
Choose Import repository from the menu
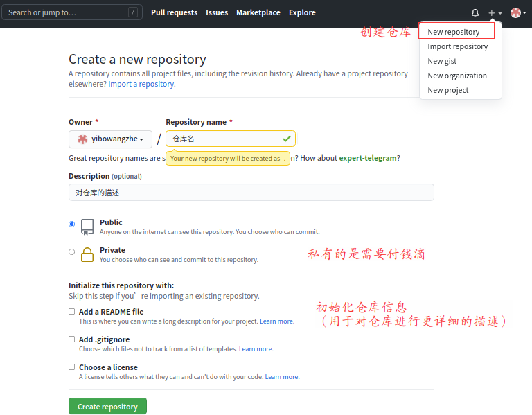click(x=457, y=46)
